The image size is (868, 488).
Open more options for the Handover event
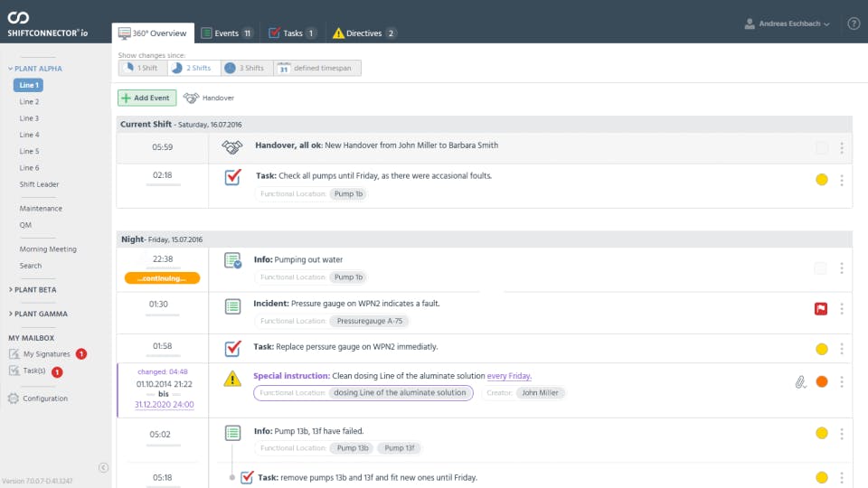tap(842, 147)
